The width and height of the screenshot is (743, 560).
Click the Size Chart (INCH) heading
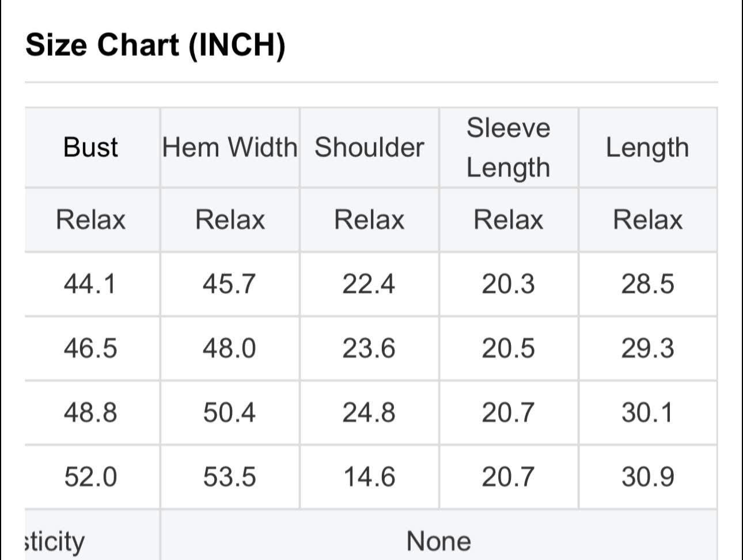(x=156, y=45)
